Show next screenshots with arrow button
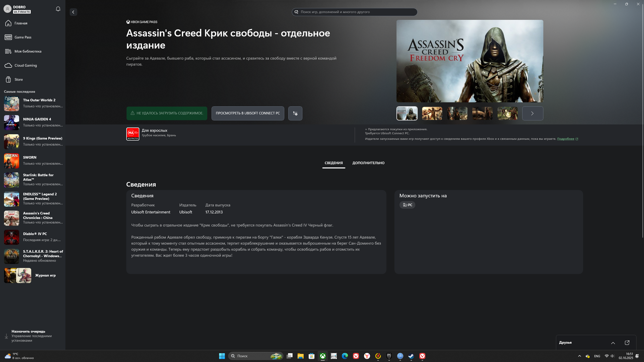 (x=532, y=113)
